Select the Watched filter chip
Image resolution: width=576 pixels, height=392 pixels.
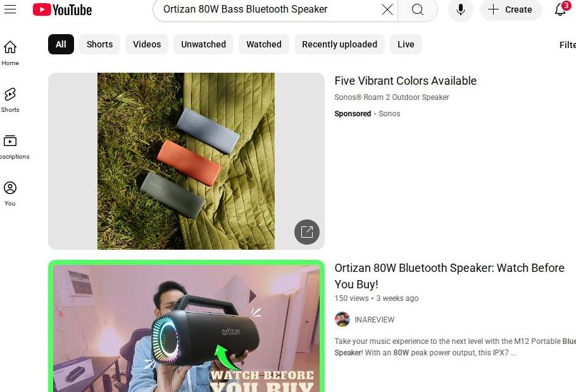(264, 44)
